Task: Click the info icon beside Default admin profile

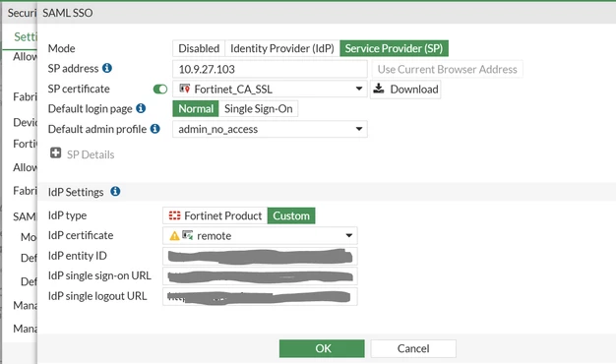Action: [155, 129]
